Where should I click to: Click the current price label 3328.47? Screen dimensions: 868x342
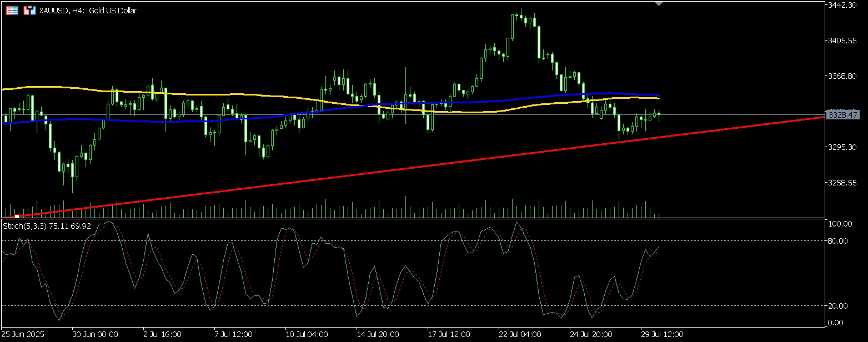pos(842,115)
